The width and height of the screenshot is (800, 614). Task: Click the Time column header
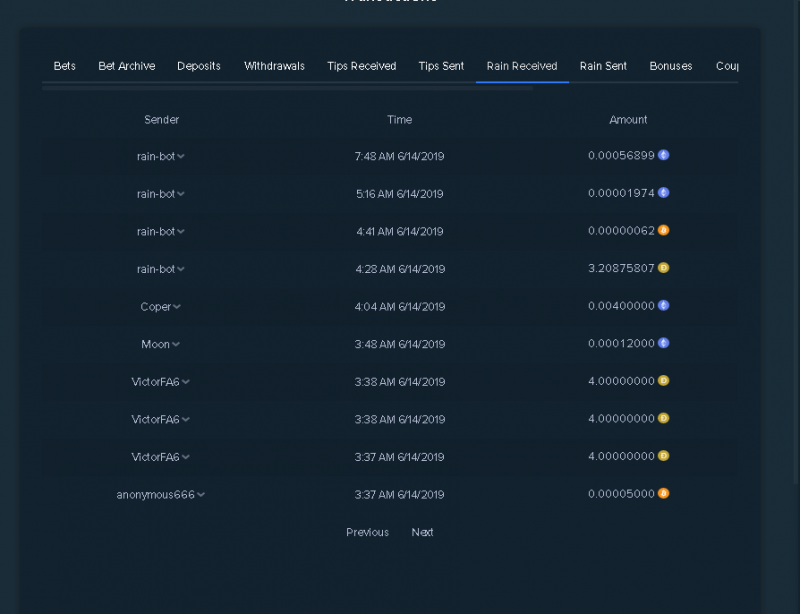pyautogui.click(x=399, y=120)
